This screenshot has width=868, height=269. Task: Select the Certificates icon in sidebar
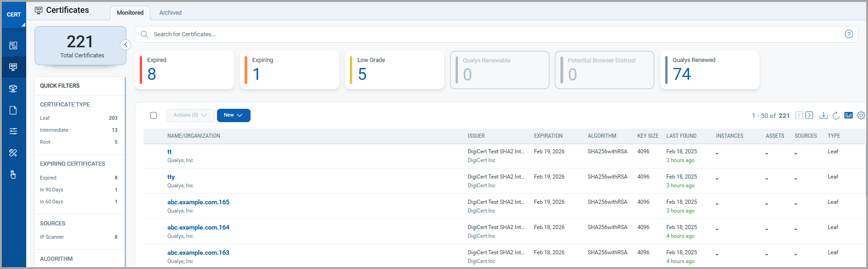[13, 67]
